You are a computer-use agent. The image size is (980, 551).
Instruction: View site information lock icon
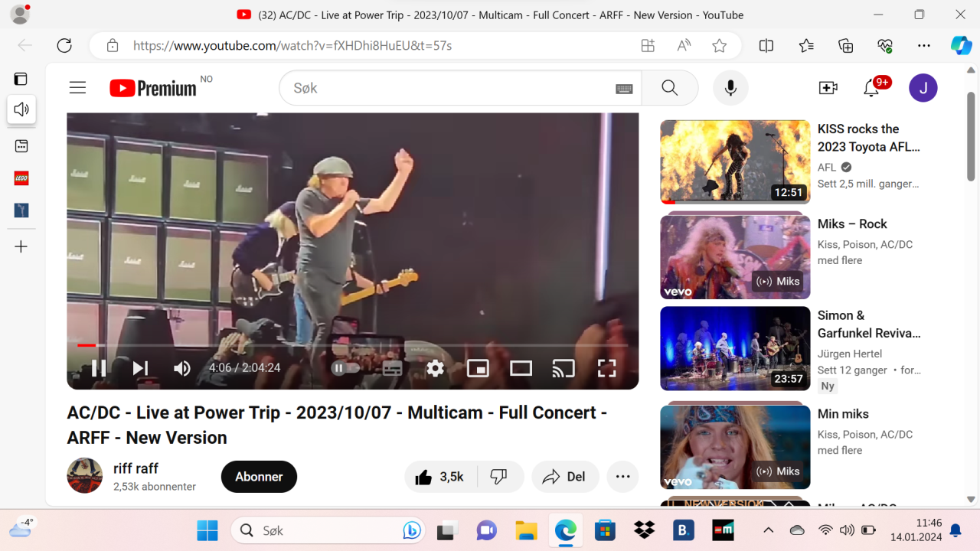(x=113, y=45)
